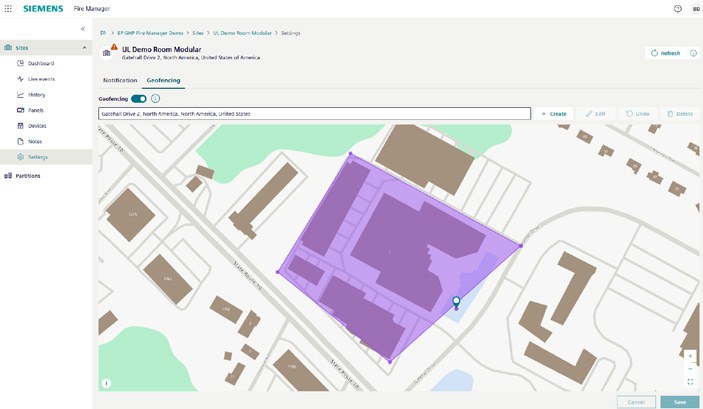This screenshot has height=409, width=703.
Task: Click the Cancel button
Action: [x=636, y=402]
